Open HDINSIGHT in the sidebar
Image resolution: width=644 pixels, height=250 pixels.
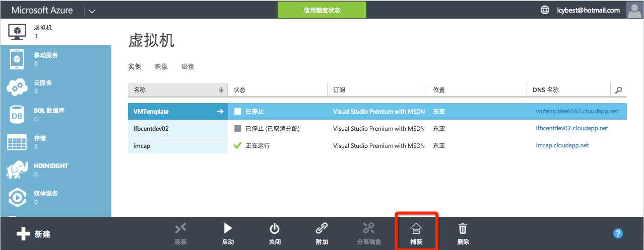pos(55,170)
